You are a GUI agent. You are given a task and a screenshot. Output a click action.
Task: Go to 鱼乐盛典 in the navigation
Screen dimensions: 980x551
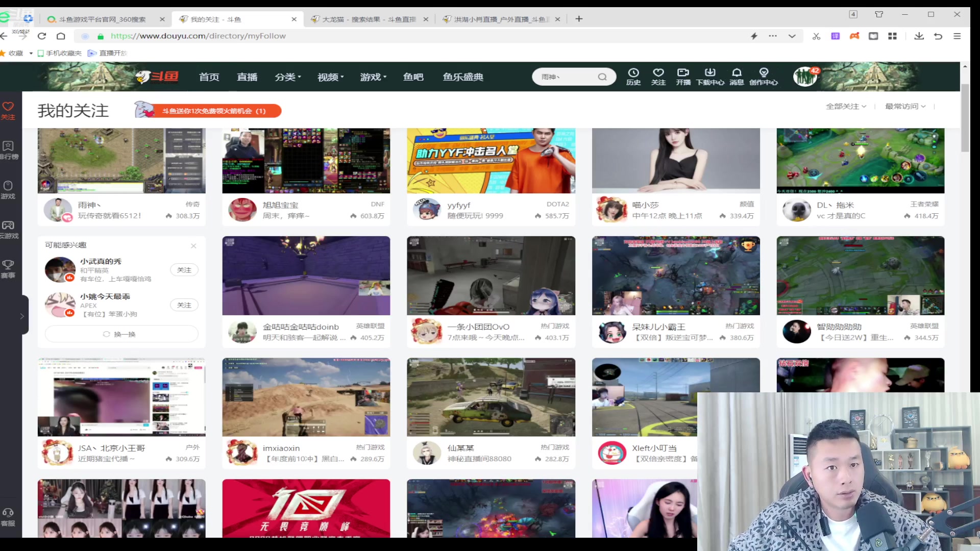tap(463, 77)
